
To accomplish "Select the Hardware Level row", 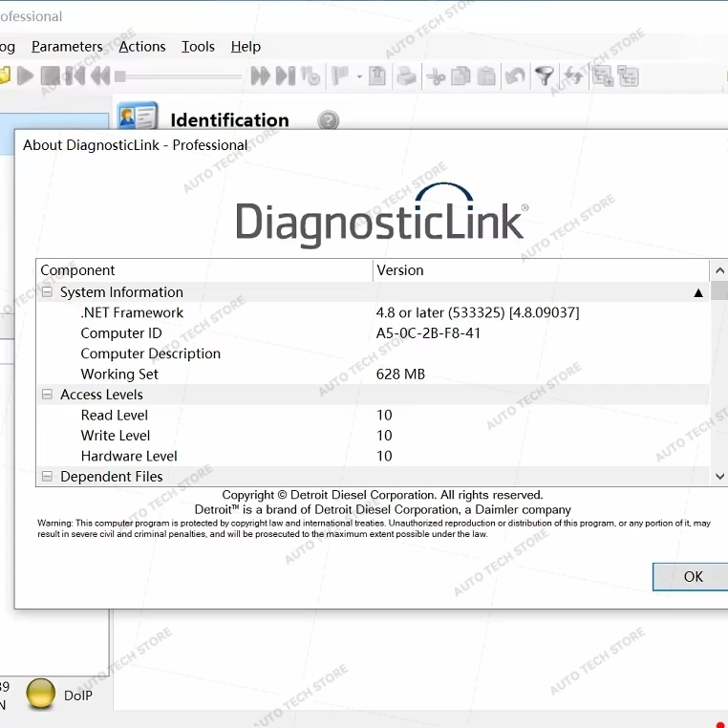I will pyautogui.click(x=374, y=456).
